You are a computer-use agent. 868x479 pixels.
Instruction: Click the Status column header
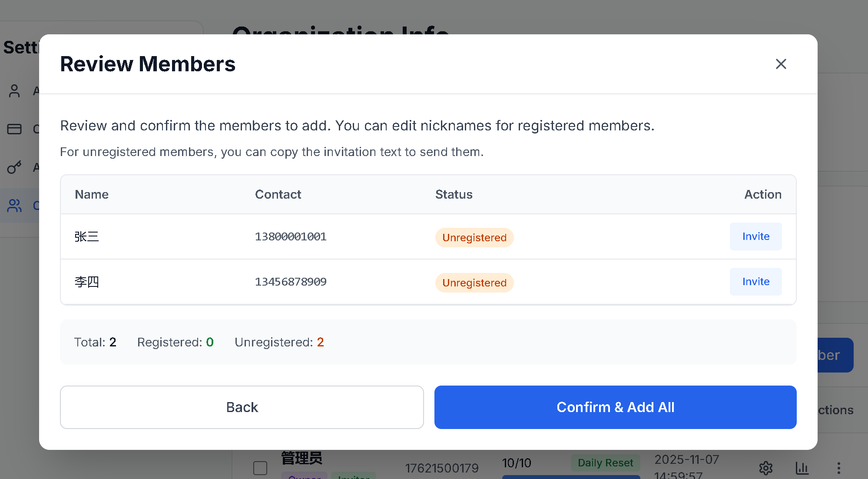454,194
